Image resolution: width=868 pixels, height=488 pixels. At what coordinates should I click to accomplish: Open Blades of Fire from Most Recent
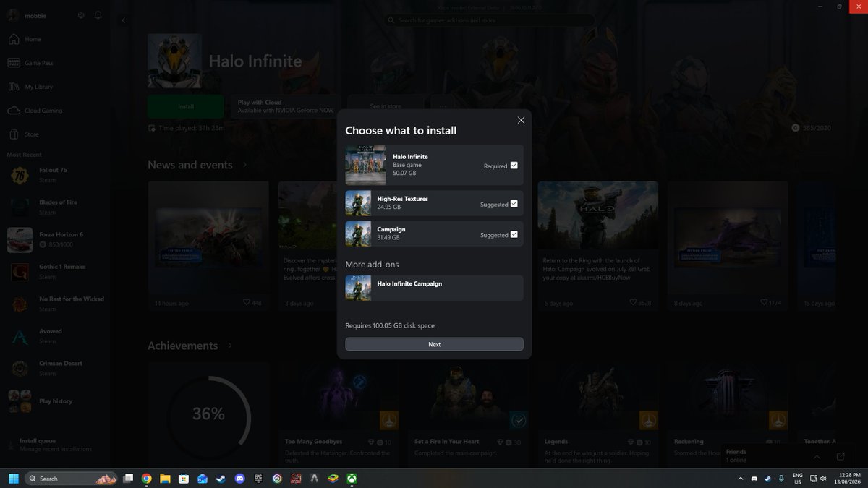click(55, 207)
